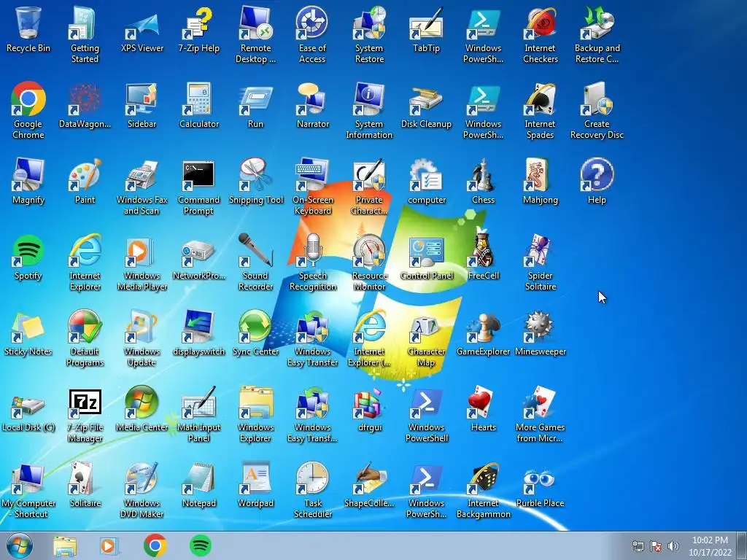Click the Calculator shortcut
Screen dimensions: 747x560
coord(199,105)
